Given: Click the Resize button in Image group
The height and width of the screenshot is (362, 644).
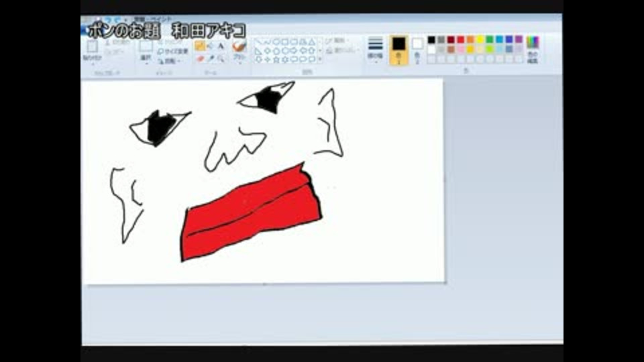Looking at the screenshot, I should 173,52.
